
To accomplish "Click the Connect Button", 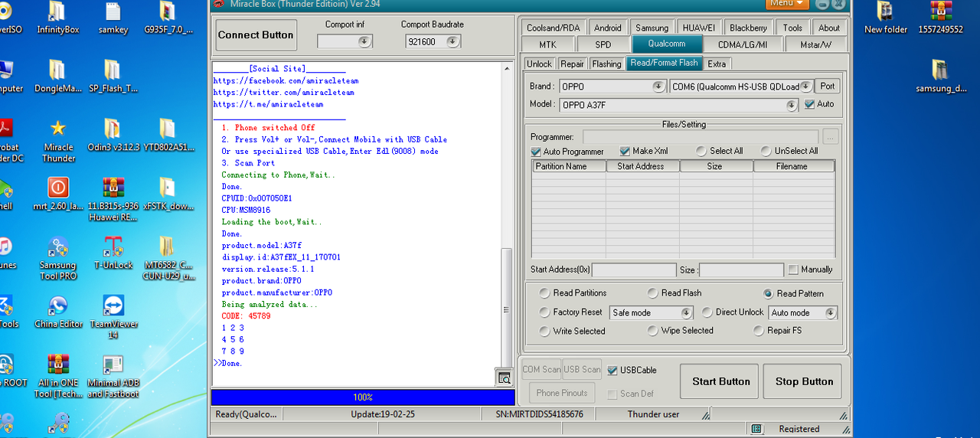I will coord(256,35).
